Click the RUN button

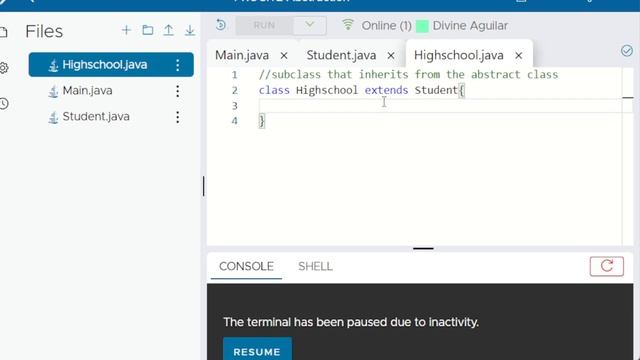click(264, 25)
